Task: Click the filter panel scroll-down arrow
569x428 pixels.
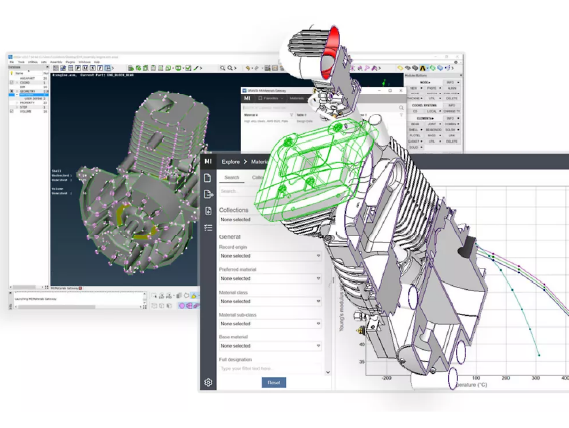Action: 328,372
